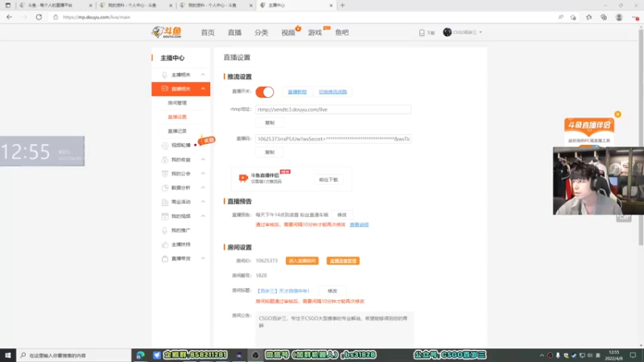Expand the 商业活动 section chevron
644x362 pixels.
click(x=203, y=202)
